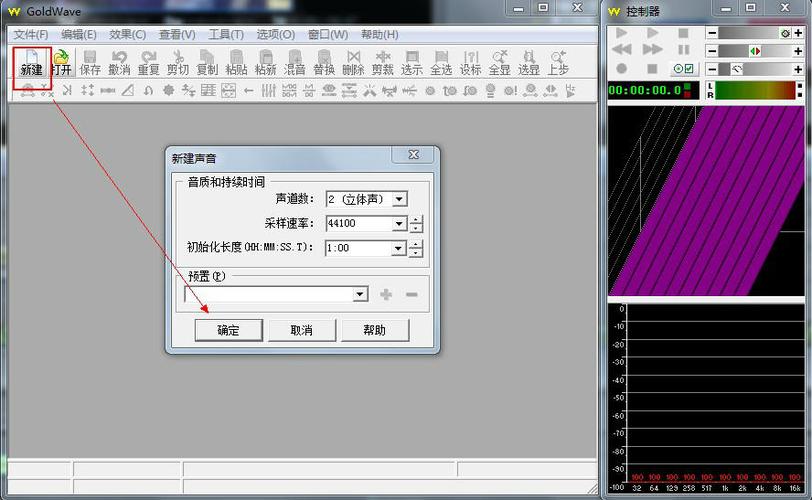Screen dimensions: 812x500
Task: Open the 帮助(H) menu
Action: (380, 35)
